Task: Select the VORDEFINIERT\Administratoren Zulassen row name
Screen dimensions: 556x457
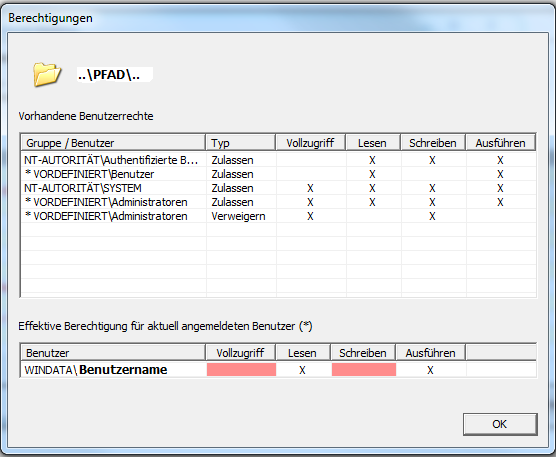Action: pos(106,202)
